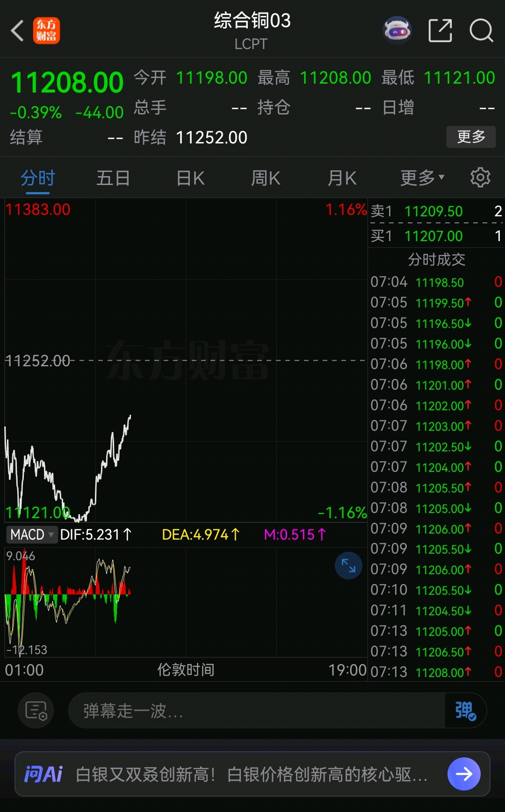Open the AI suggestion about 白银又双叒创新高

tap(252, 774)
